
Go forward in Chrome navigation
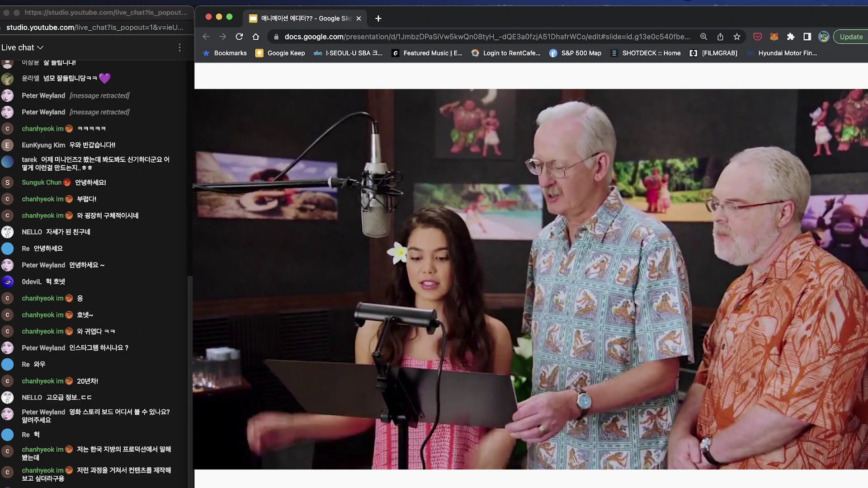pos(222,37)
